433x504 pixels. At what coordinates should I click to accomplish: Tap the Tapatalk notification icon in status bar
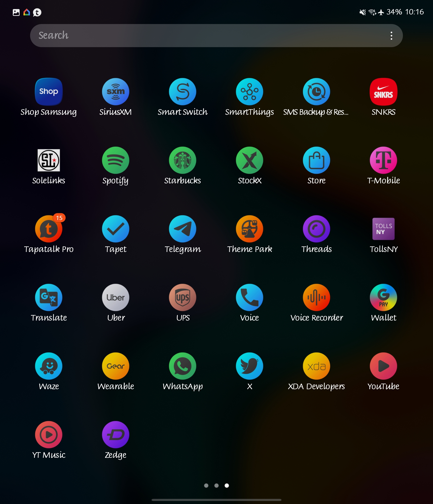tap(37, 12)
